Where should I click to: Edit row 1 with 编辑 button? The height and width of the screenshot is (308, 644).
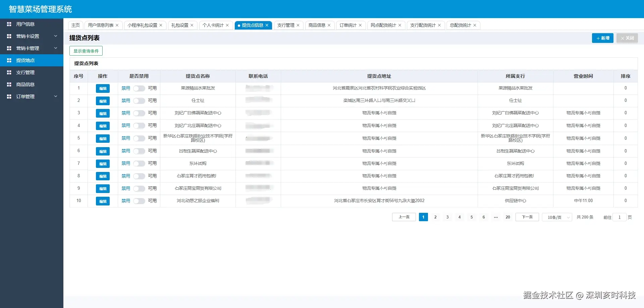point(103,88)
